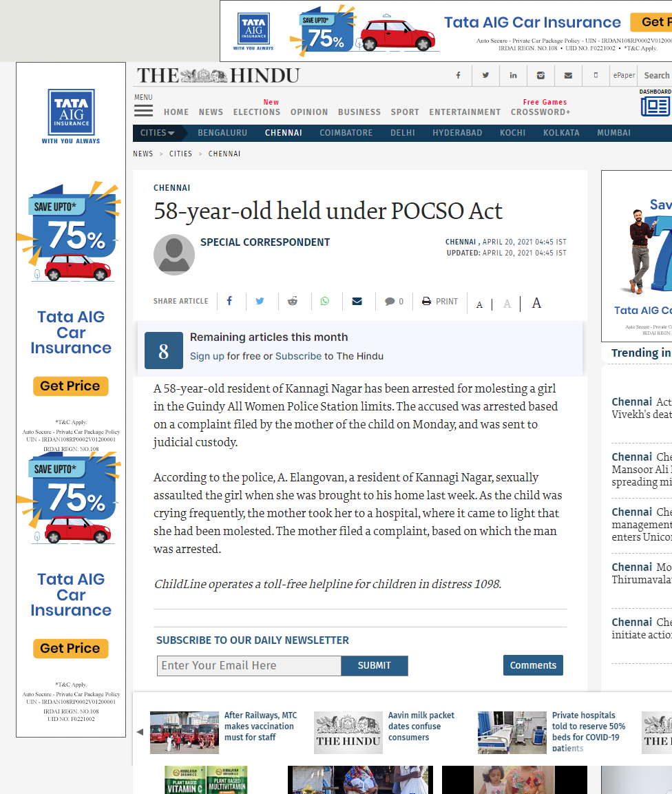This screenshot has width=672, height=794.
Task: Open the NEWS menu item
Action: pyautogui.click(x=211, y=112)
